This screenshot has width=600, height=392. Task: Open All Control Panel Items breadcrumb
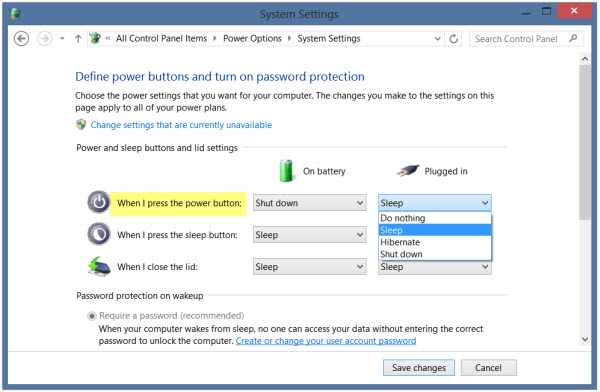[161, 39]
